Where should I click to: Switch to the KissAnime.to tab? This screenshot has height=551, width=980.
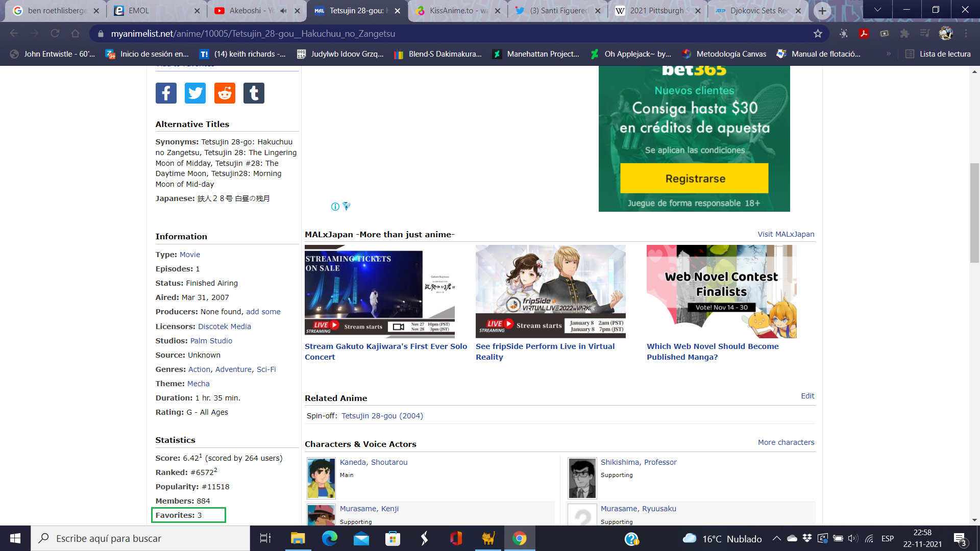pyautogui.click(x=458, y=11)
